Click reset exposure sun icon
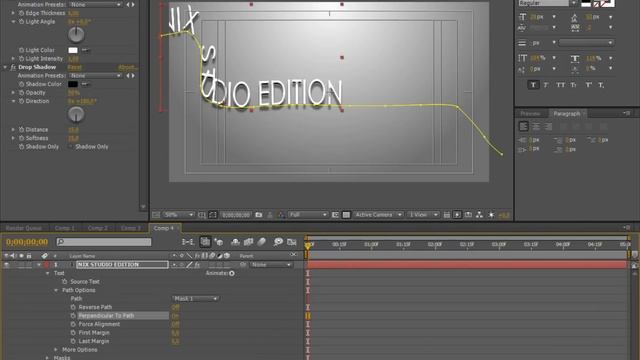This screenshot has width=640, height=360. [491, 215]
